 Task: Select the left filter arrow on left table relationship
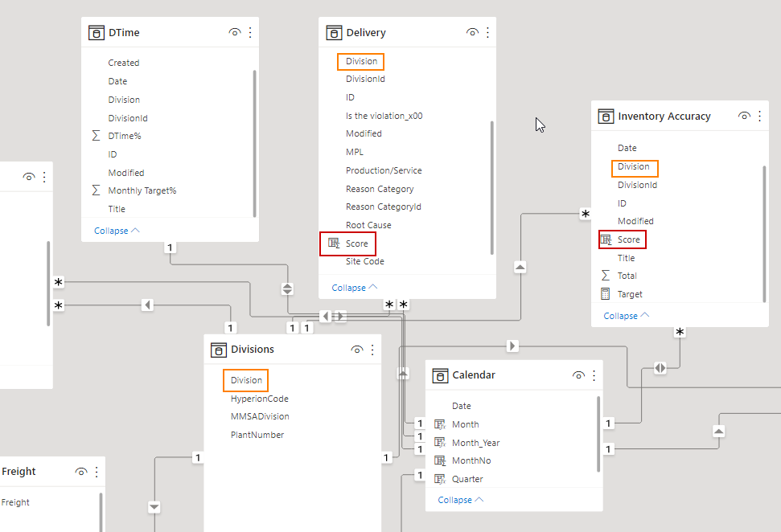pos(147,305)
